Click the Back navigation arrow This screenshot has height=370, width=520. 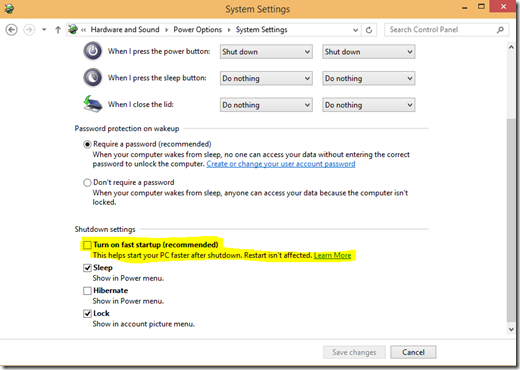click(12, 30)
